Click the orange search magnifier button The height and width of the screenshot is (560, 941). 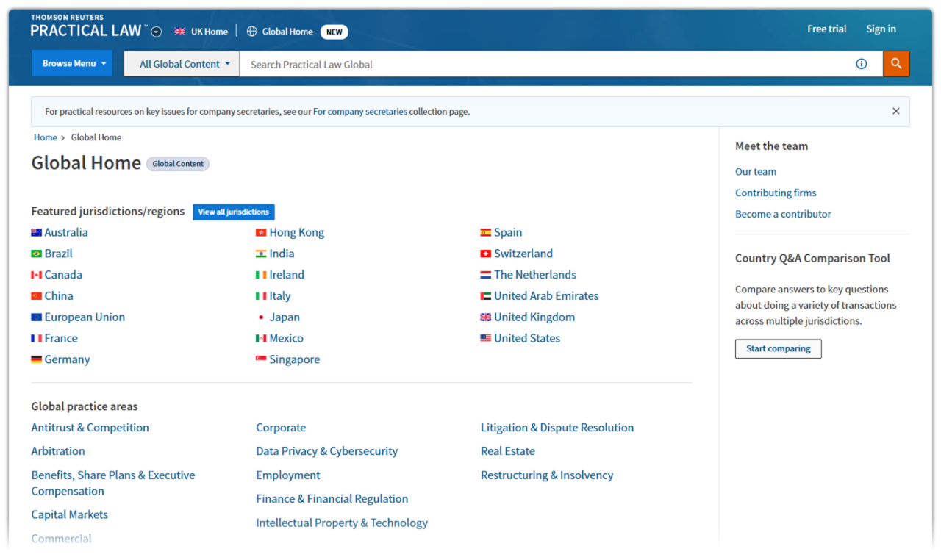[x=896, y=64]
